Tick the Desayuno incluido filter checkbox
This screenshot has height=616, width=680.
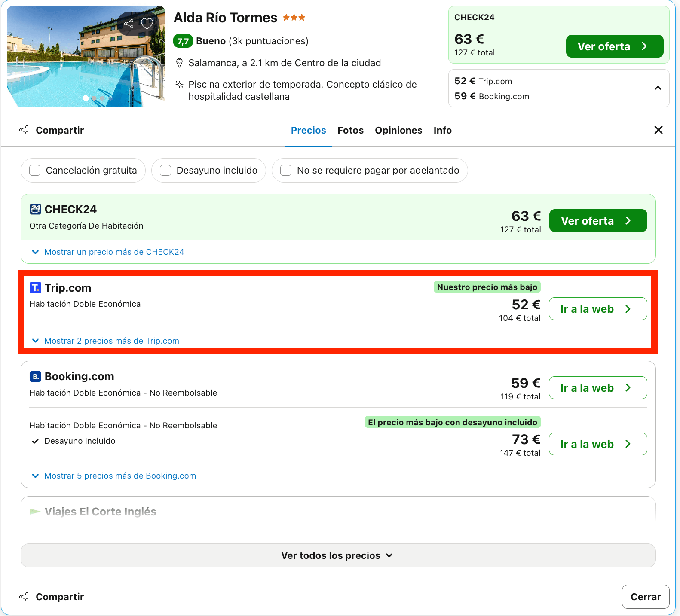click(x=165, y=171)
